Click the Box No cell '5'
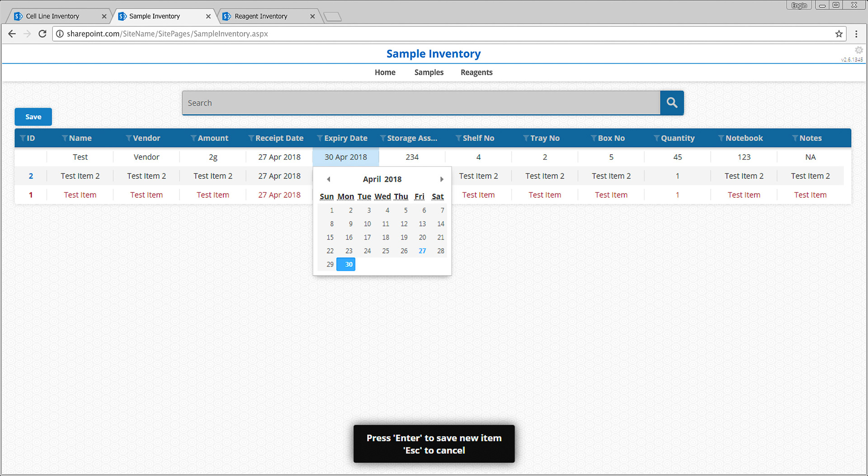The height and width of the screenshot is (476, 868). [x=611, y=157]
